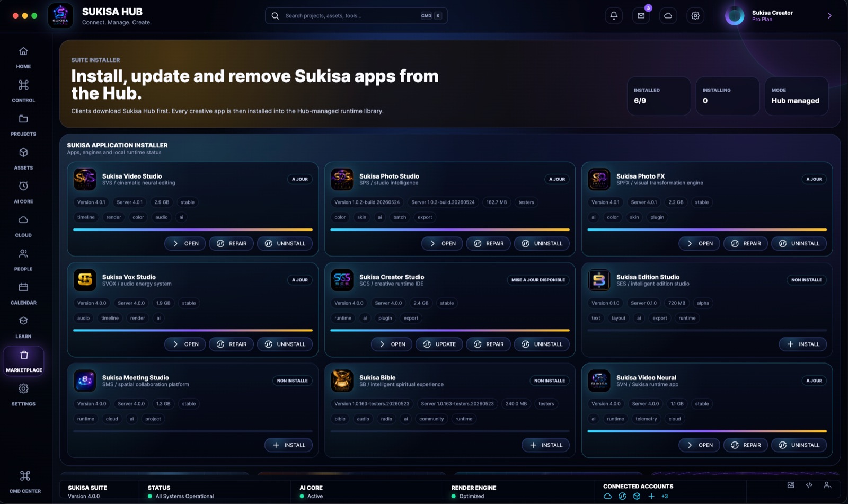Click the code brackets icon in status bar
Image resolution: width=848 pixels, height=504 pixels.
809,485
